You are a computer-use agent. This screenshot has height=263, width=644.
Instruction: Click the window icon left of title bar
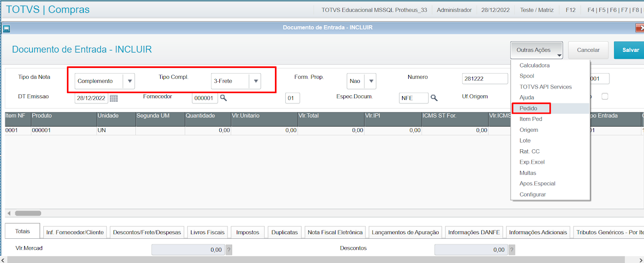pos(7,28)
